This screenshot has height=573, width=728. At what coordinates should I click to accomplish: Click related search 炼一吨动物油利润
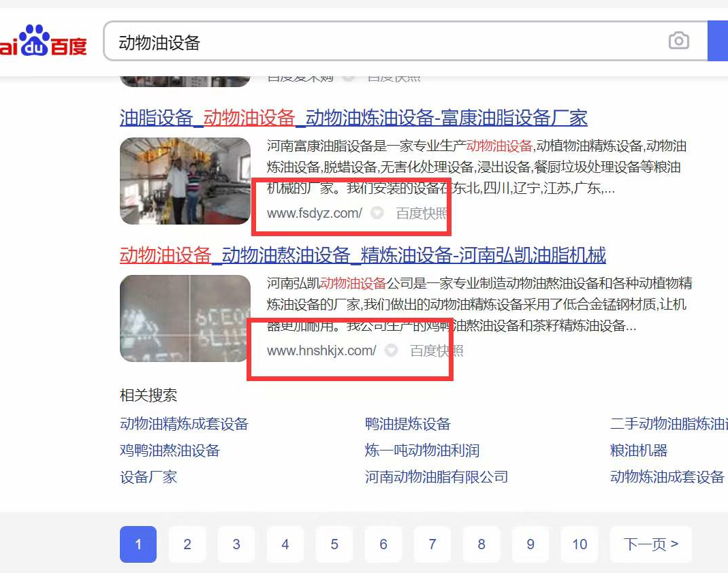coord(422,450)
